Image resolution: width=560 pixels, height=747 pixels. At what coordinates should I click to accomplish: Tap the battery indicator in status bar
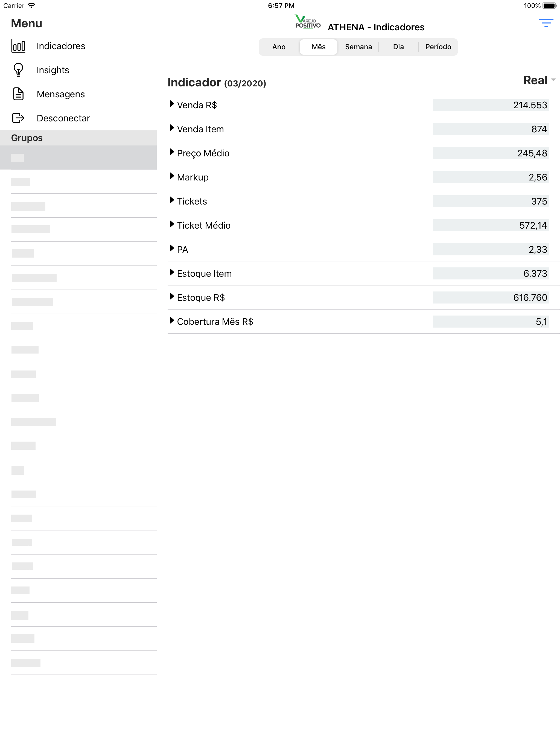(x=550, y=6)
